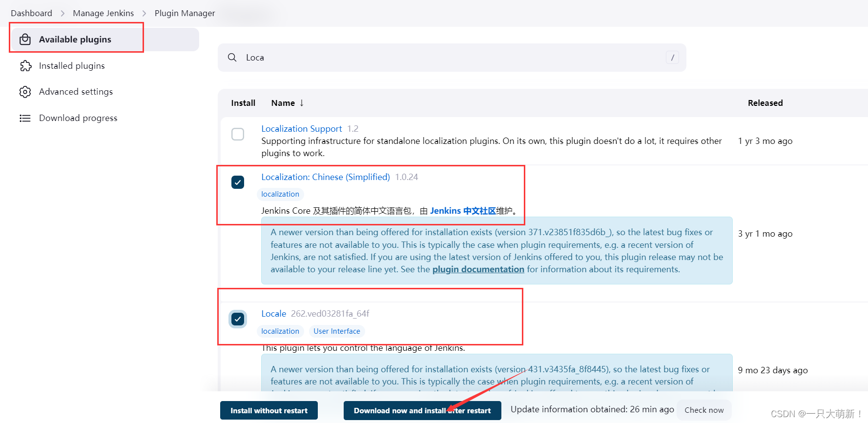This screenshot has height=423, width=868.
Task: Uncheck the Locale plugin checkbox
Action: point(238,319)
